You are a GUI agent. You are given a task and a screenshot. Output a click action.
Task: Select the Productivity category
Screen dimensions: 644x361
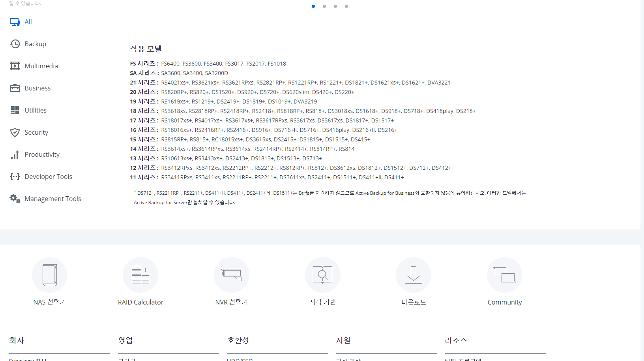42,154
